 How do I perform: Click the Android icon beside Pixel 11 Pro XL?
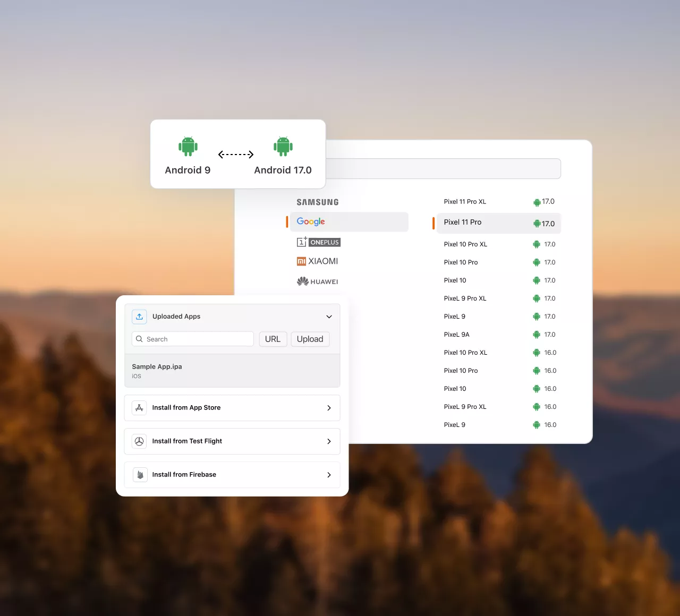[537, 202]
